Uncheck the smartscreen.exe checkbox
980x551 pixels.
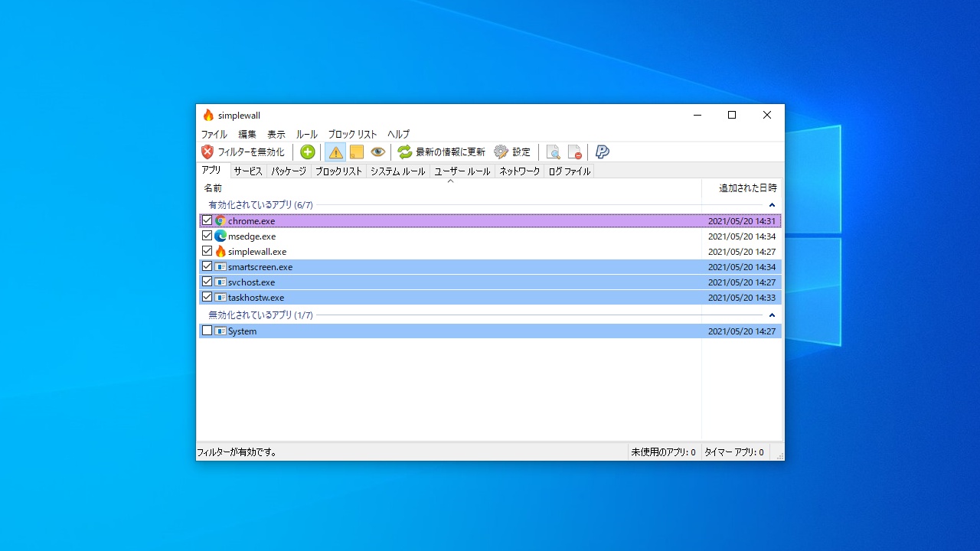coord(207,266)
